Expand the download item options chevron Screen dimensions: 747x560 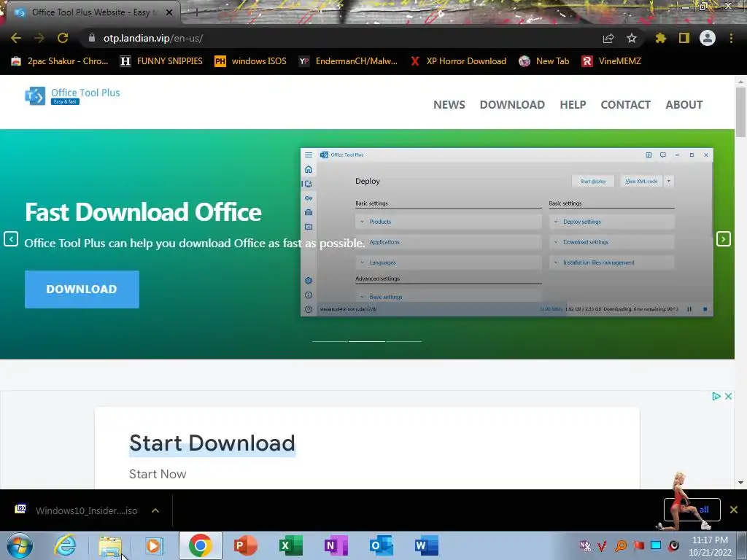click(155, 510)
